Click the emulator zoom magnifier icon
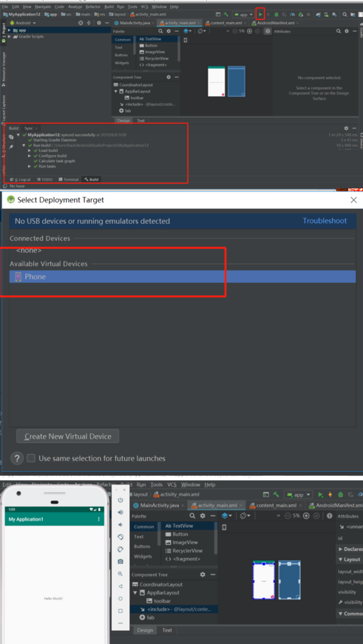The height and width of the screenshot is (644, 363). pos(121,574)
